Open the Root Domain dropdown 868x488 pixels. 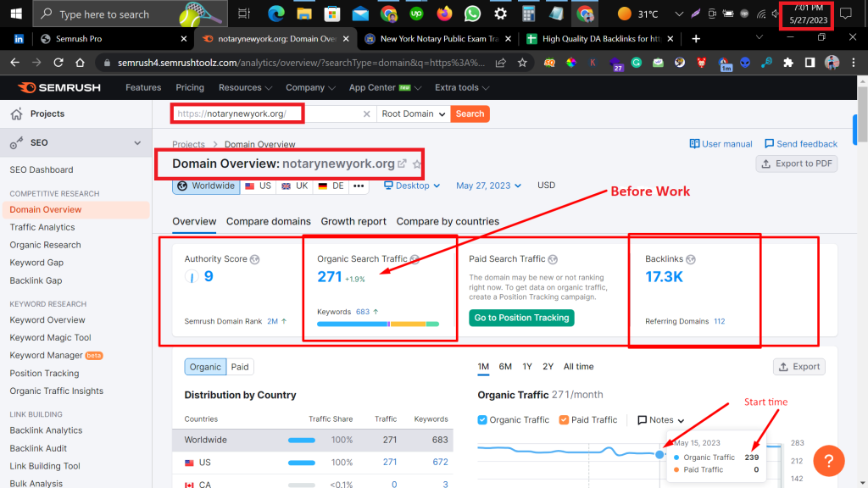coord(414,114)
